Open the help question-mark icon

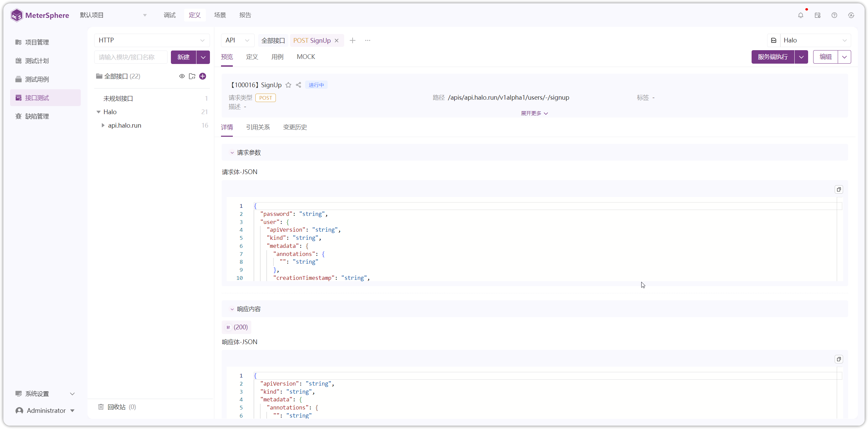tap(834, 15)
